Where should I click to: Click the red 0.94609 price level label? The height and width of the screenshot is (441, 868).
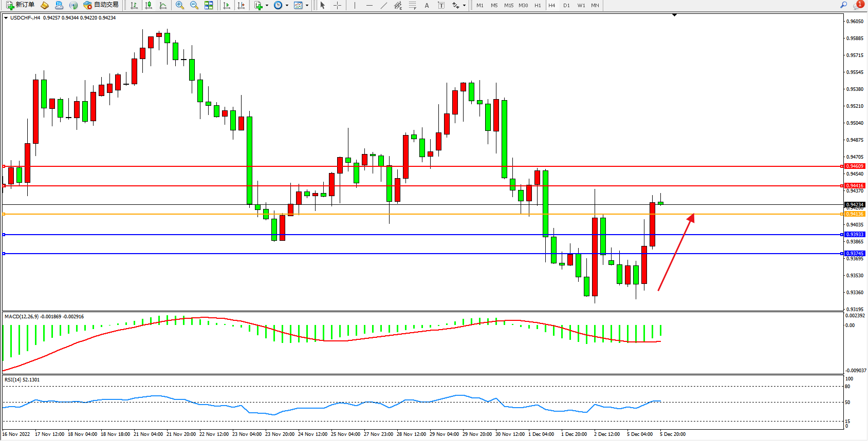855,166
